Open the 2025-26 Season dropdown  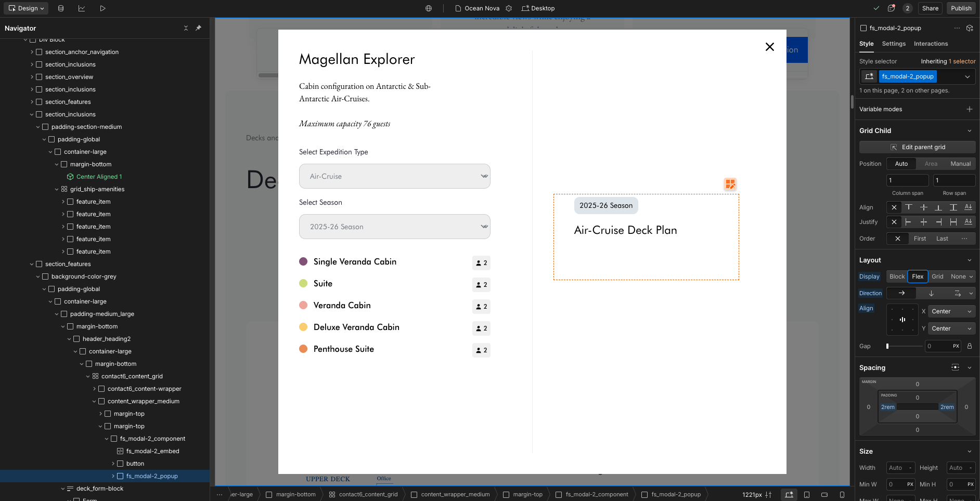coord(395,227)
